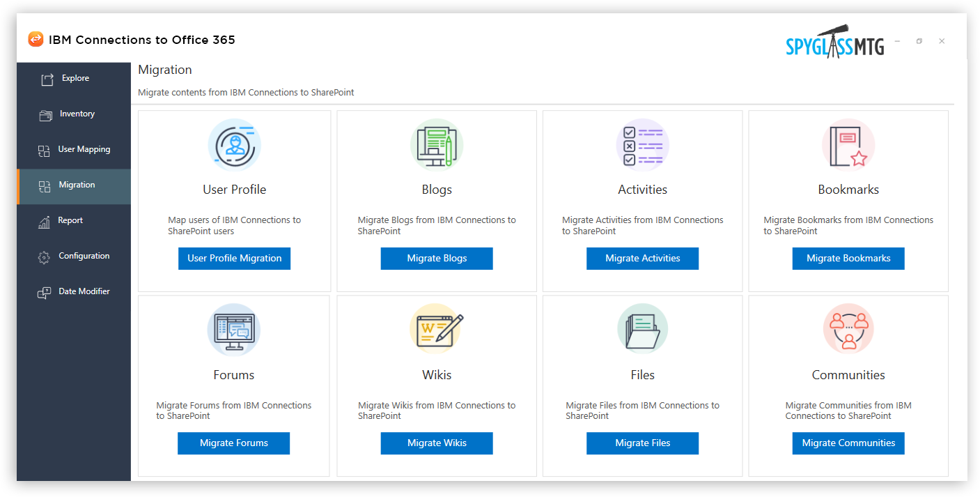Click the Files folder icon
The width and height of the screenshot is (980, 497).
(642, 330)
